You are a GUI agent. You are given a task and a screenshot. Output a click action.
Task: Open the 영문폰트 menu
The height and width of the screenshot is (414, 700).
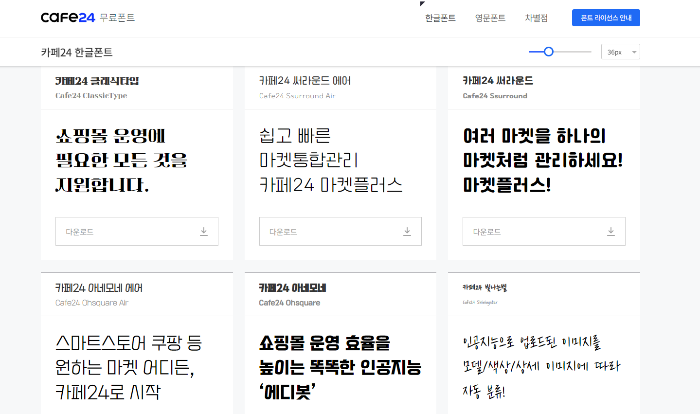(490, 18)
